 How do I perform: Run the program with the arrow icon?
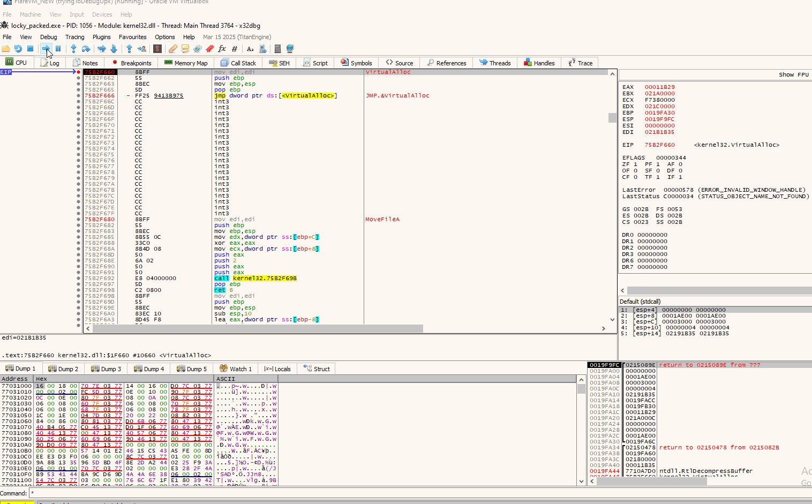tap(46, 49)
